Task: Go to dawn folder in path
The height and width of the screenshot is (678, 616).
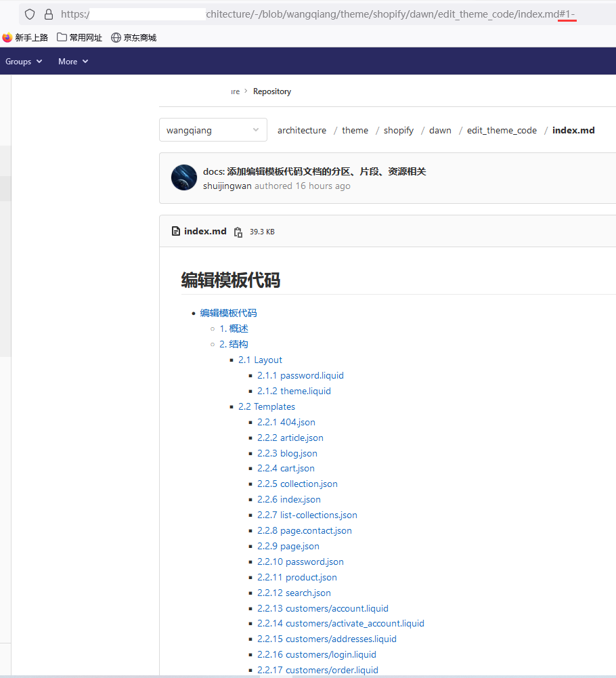Action: point(440,130)
